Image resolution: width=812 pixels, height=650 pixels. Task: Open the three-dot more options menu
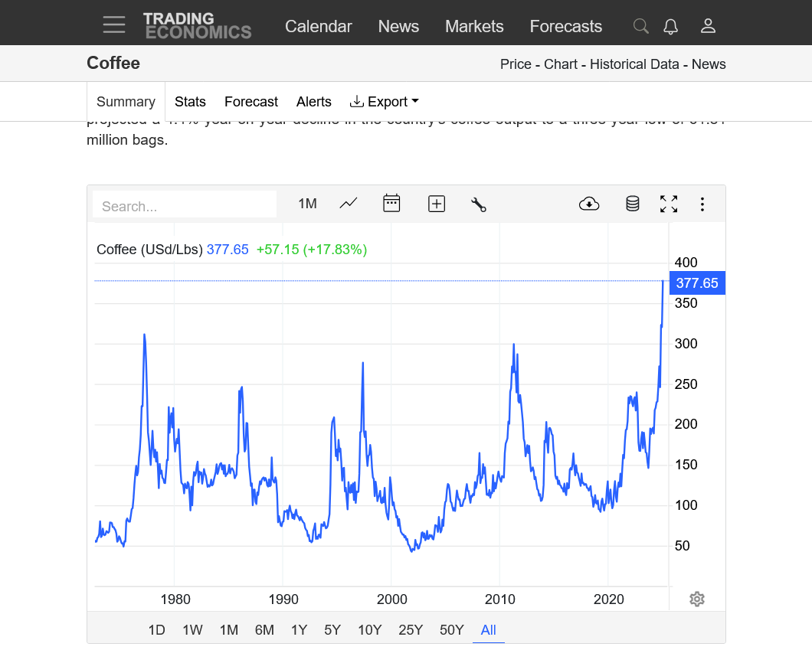click(702, 204)
